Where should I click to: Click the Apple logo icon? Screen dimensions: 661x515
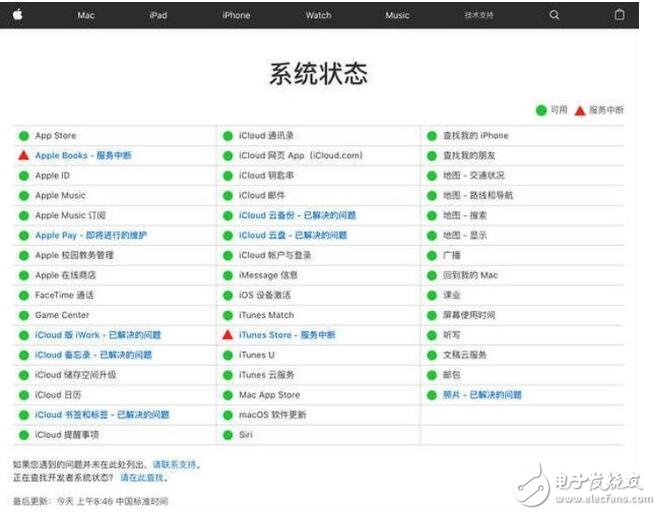(x=17, y=15)
